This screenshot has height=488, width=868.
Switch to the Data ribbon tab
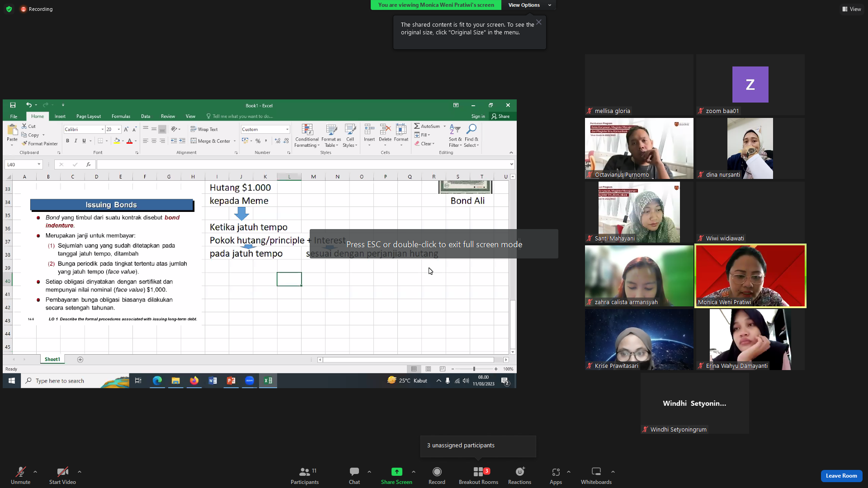(x=146, y=117)
